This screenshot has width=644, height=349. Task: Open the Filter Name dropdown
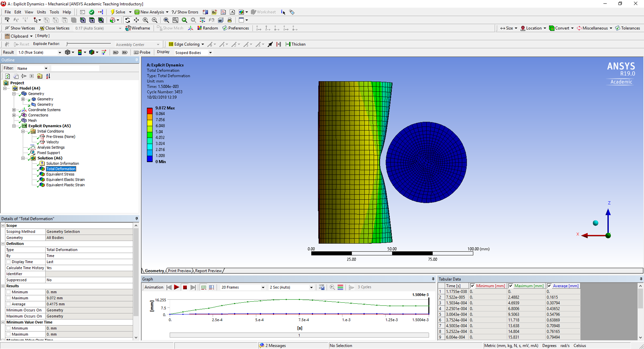coord(46,68)
